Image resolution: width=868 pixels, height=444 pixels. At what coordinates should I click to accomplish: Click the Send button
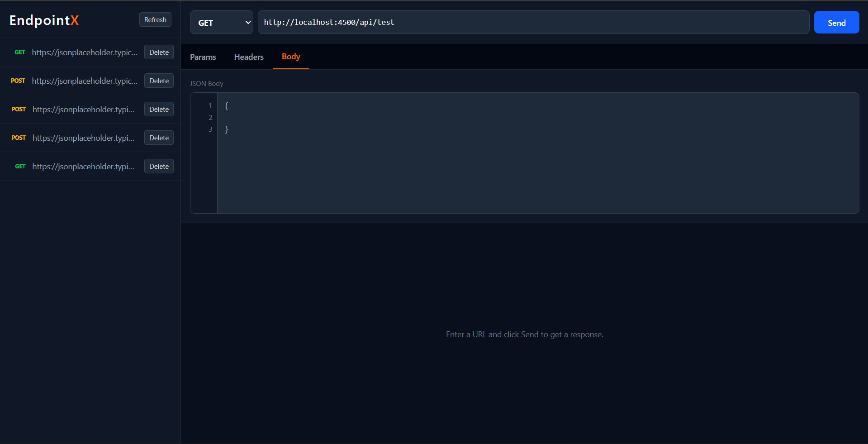(836, 22)
